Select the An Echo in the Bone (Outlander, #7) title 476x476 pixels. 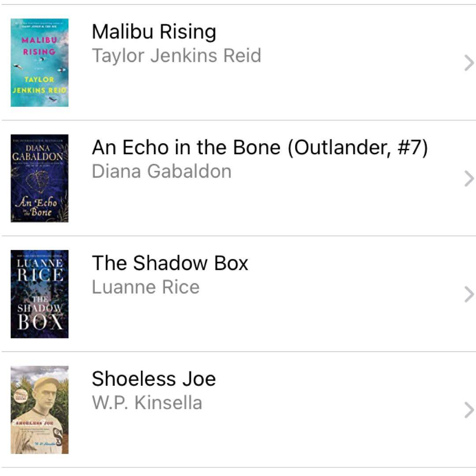[260, 148]
